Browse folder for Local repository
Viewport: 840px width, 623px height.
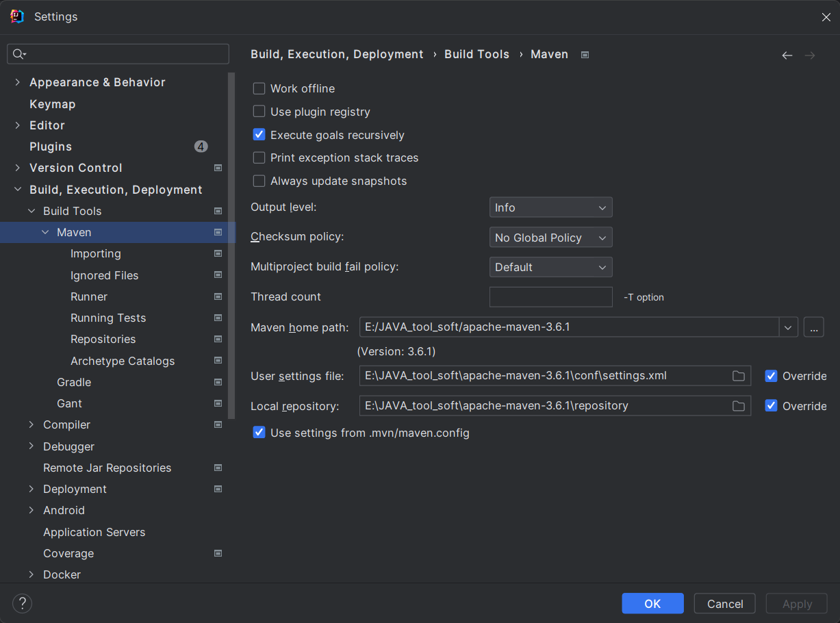(x=738, y=406)
